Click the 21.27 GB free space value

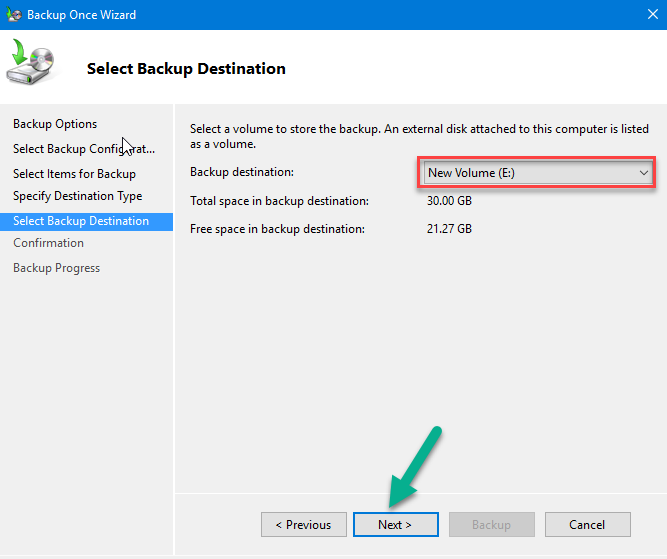[449, 229]
